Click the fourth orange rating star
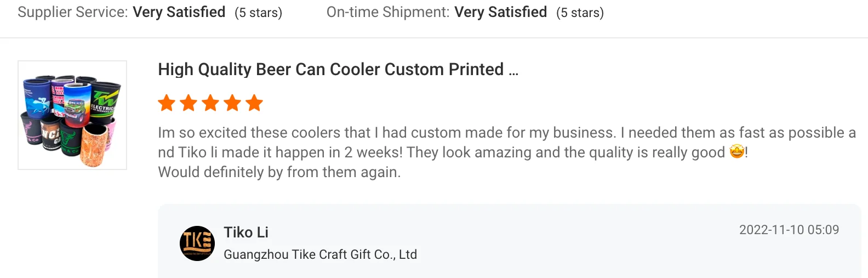868x278 pixels. point(232,103)
